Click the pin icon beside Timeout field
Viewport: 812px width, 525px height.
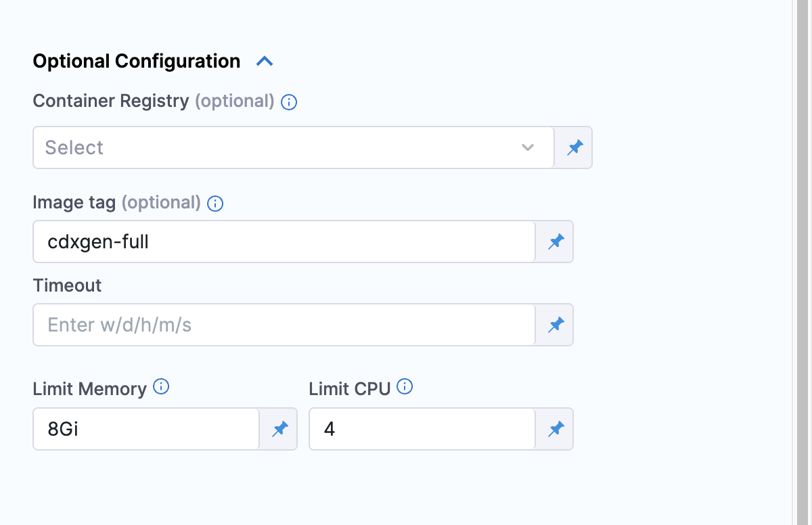pos(556,325)
